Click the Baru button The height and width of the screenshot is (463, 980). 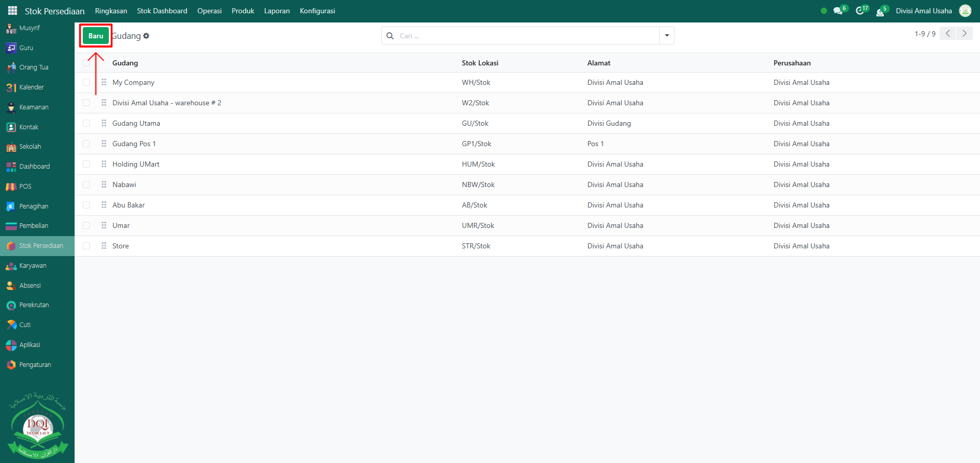pos(96,36)
